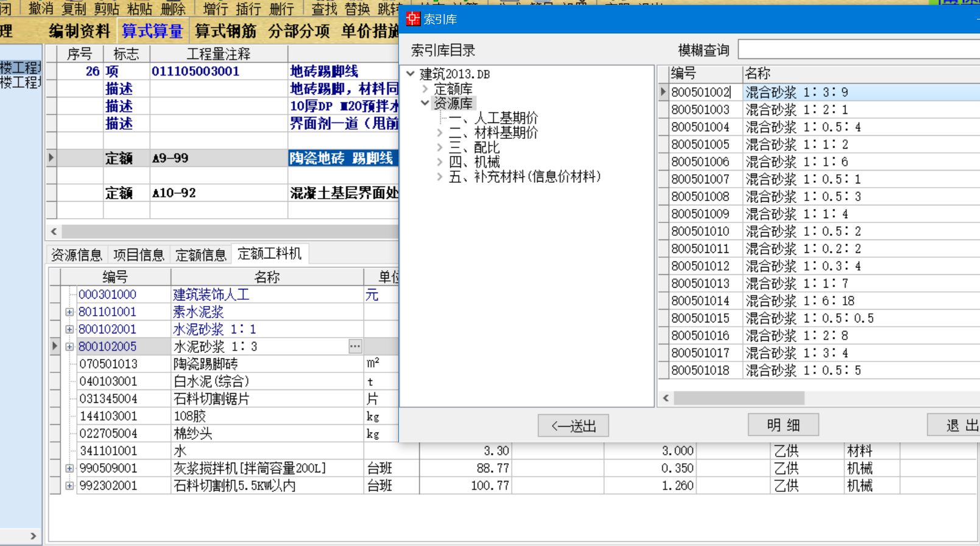Image resolution: width=980 pixels, height=546 pixels.
Task: Switch to the 项目信息 tab
Action: click(x=139, y=255)
